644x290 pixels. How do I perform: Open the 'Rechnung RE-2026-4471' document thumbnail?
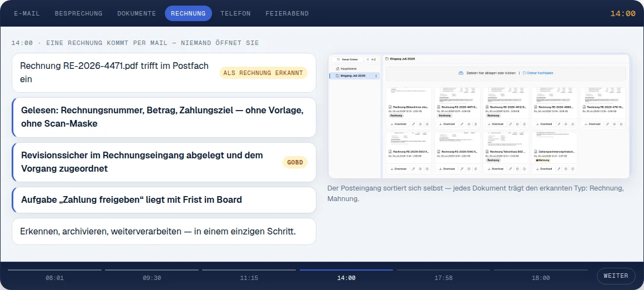pyautogui.click(x=457, y=95)
